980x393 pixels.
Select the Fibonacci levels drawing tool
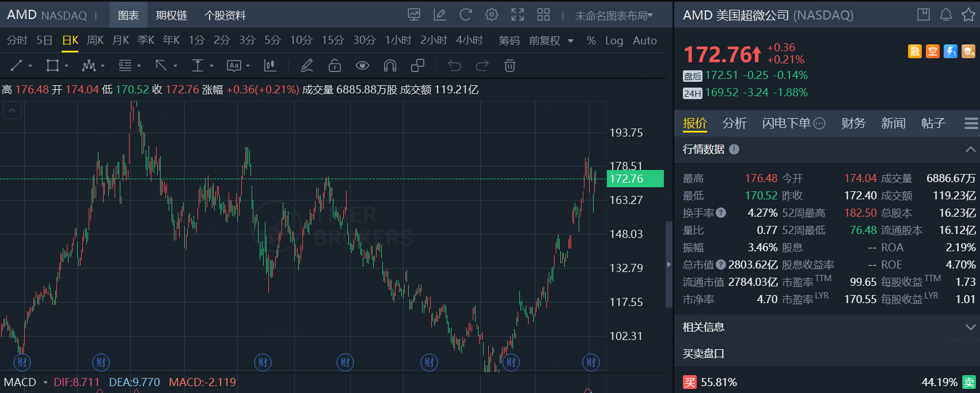tap(125, 66)
